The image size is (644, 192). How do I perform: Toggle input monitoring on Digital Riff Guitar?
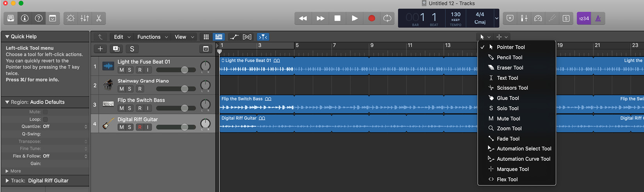148,127
